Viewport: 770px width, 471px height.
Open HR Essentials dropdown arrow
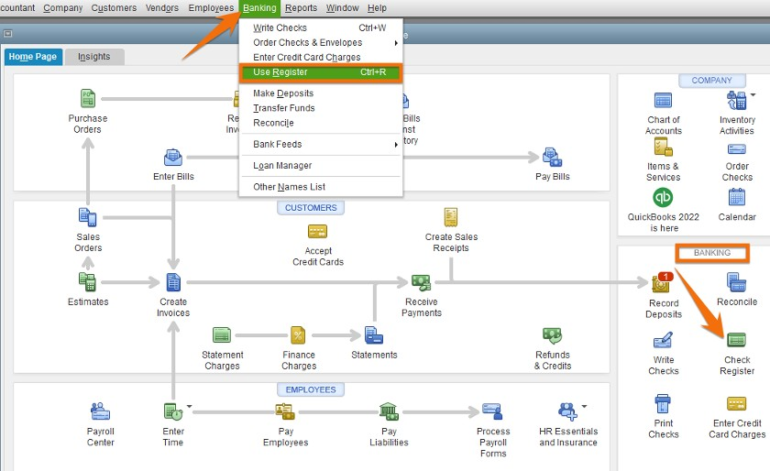pyautogui.click(x=584, y=406)
